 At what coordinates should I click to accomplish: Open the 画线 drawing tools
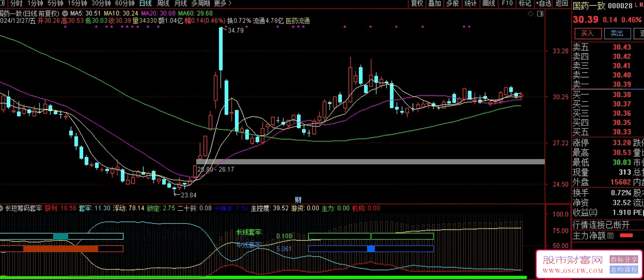coord(489,3)
